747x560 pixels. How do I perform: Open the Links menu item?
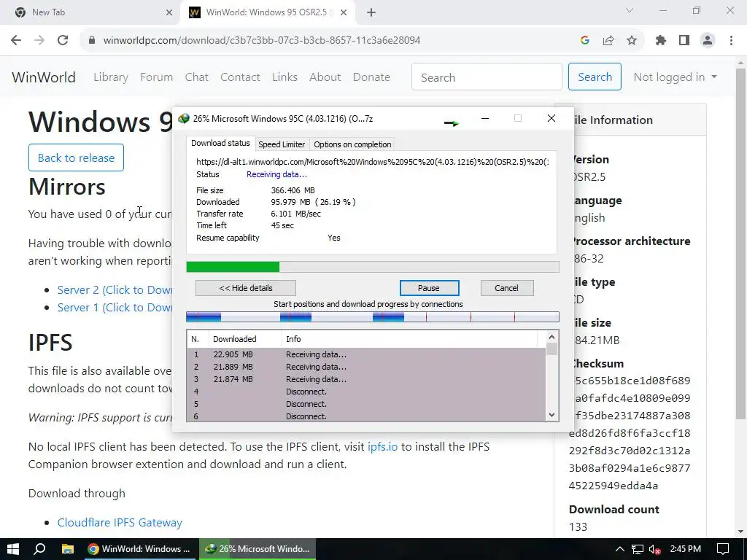285,77
